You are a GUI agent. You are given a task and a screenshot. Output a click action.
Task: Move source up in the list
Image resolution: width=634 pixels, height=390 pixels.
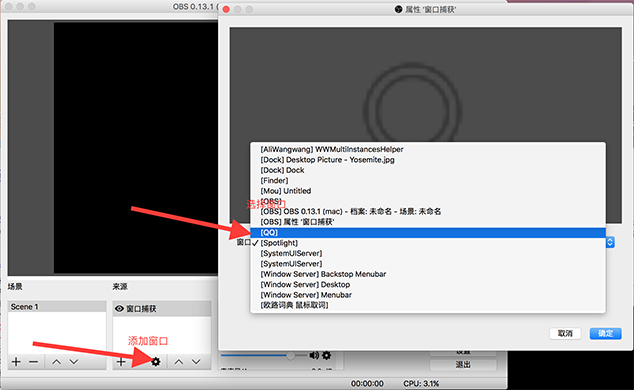179,362
